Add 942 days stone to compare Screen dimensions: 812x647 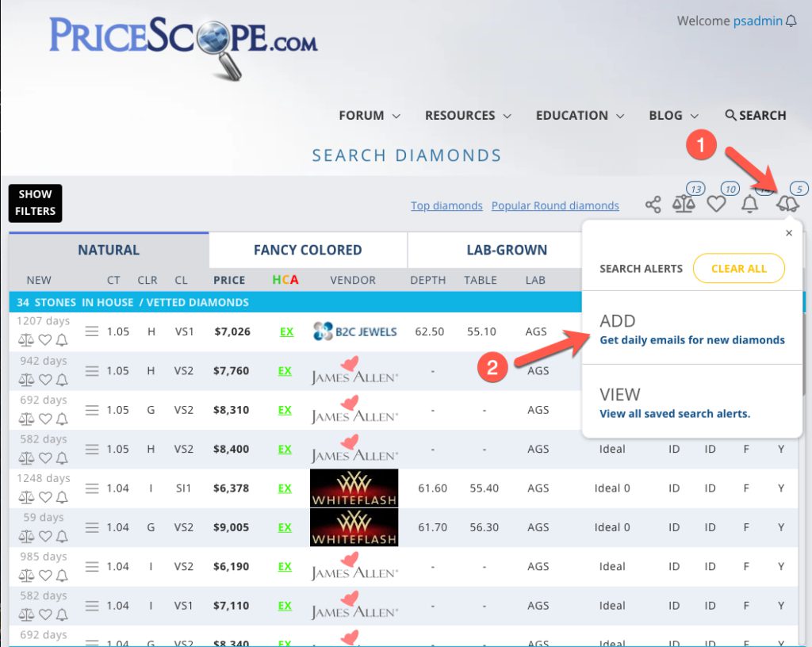coord(26,380)
